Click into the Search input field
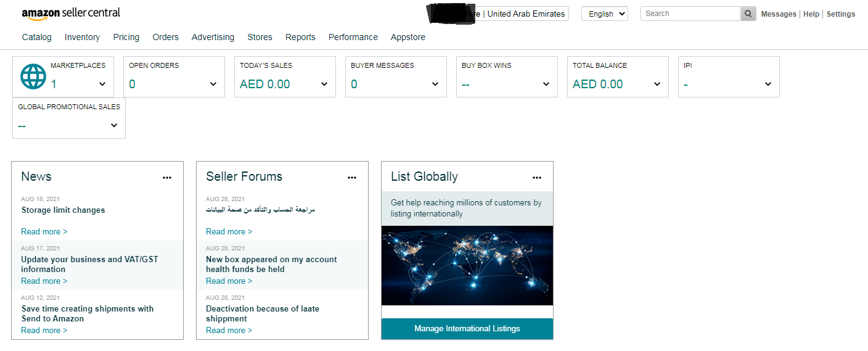The width and height of the screenshot is (868, 351). pos(690,14)
